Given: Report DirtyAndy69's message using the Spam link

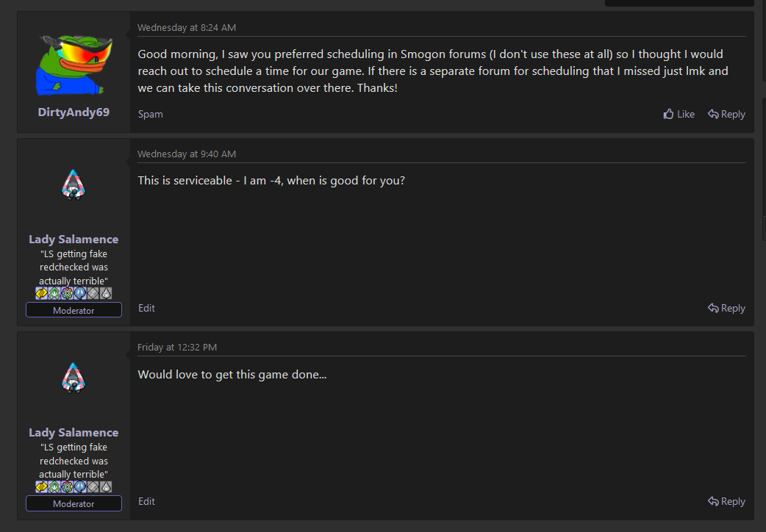Looking at the screenshot, I should pyautogui.click(x=151, y=114).
